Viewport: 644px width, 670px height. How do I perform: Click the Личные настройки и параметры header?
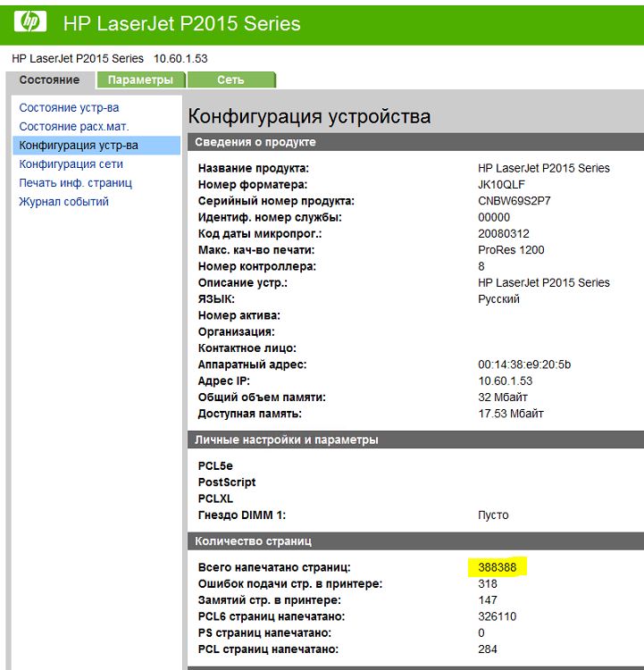(415, 440)
